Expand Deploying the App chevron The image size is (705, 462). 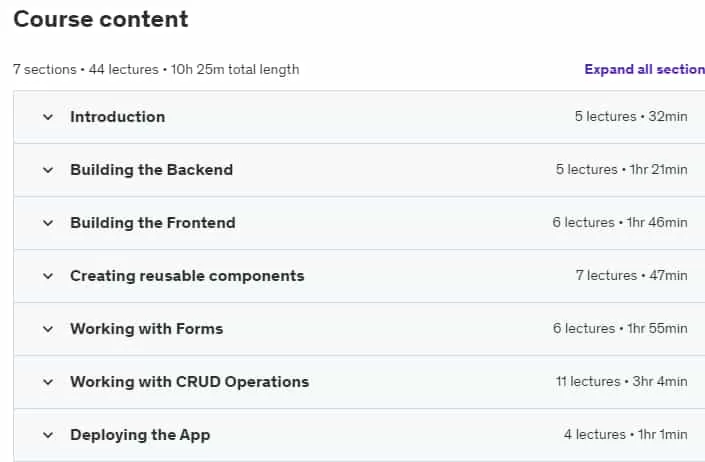coord(48,435)
